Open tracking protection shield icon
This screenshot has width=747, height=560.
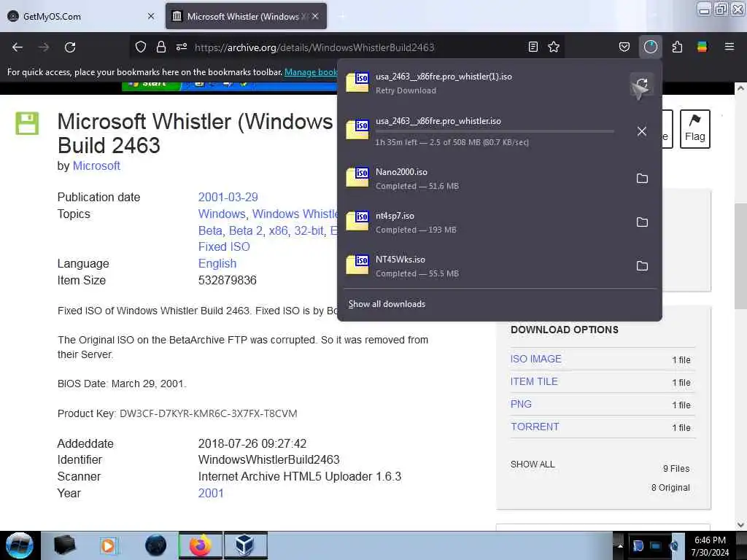click(141, 47)
